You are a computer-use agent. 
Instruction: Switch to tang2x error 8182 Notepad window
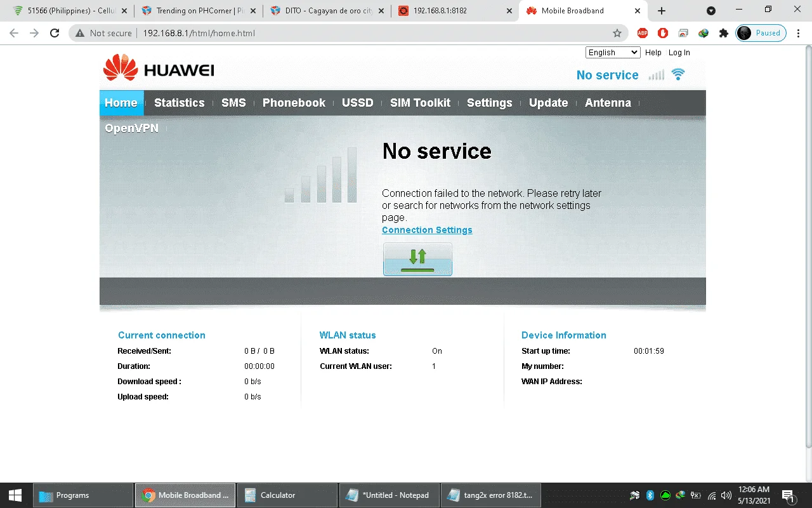click(491, 495)
